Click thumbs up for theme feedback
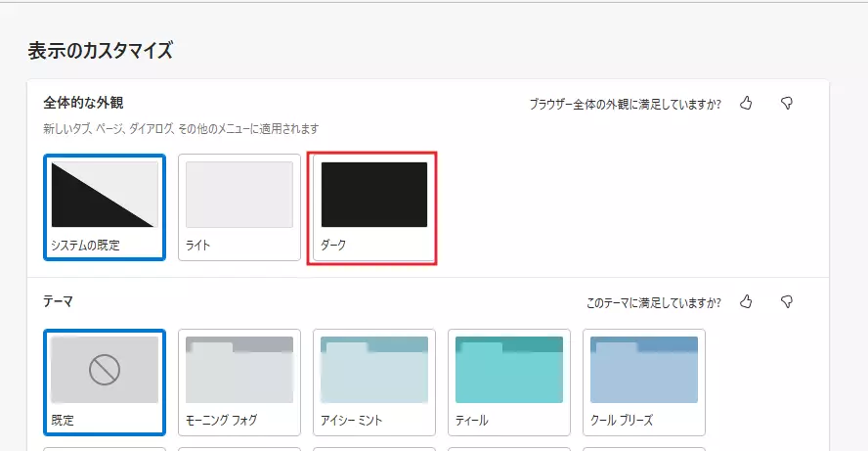Image resolution: width=868 pixels, height=451 pixels. click(x=746, y=302)
